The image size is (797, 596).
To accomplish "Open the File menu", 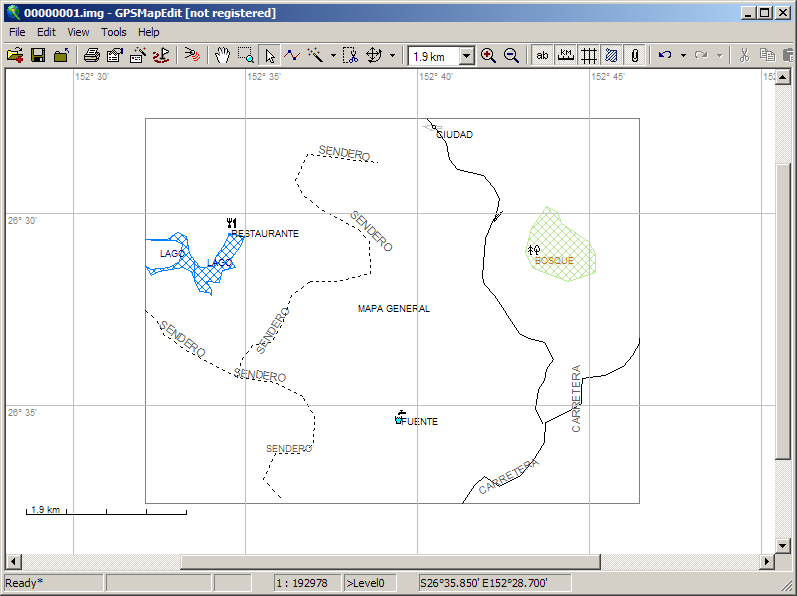I will [17, 32].
